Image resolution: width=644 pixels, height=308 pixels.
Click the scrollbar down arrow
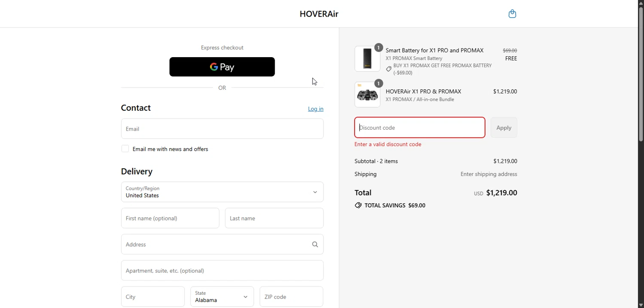pyautogui.click(x=641, y=305)
